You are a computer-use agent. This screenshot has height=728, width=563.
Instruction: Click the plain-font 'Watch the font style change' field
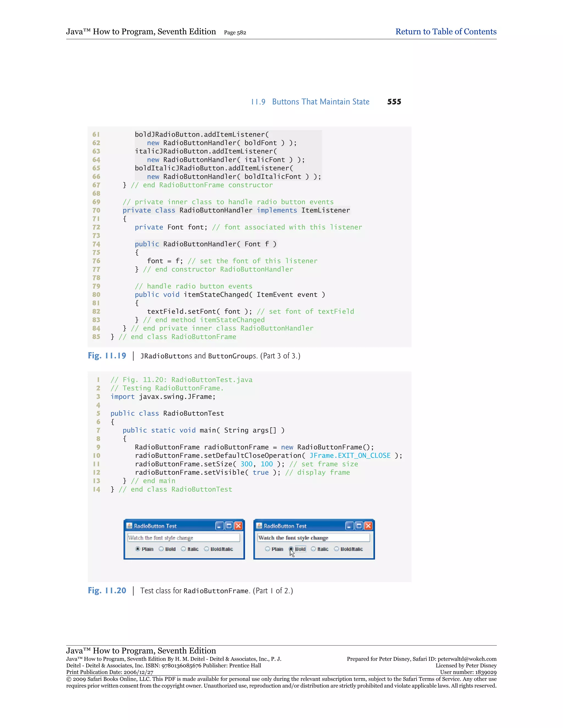pyautogui.click(x=183, y=538)
